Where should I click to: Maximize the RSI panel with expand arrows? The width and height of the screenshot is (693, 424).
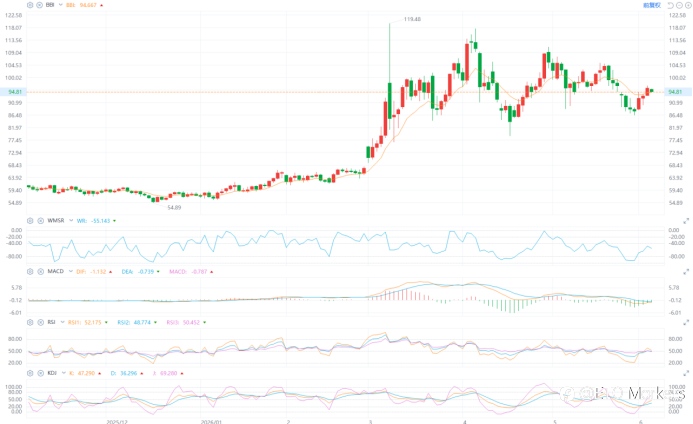686,323
